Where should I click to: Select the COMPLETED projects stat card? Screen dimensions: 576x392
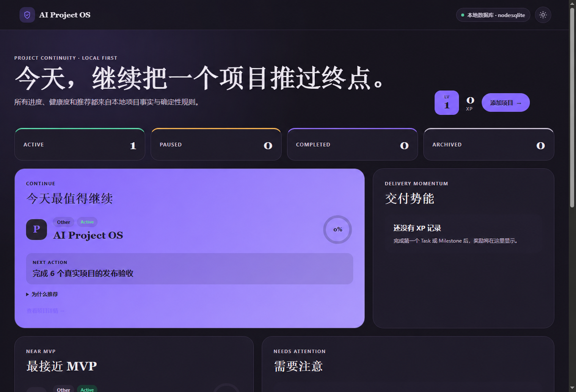coord(352,144)
